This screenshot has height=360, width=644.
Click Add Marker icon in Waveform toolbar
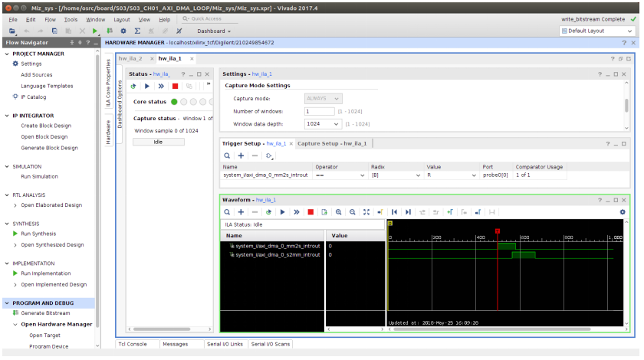click(x=450, y=212)
